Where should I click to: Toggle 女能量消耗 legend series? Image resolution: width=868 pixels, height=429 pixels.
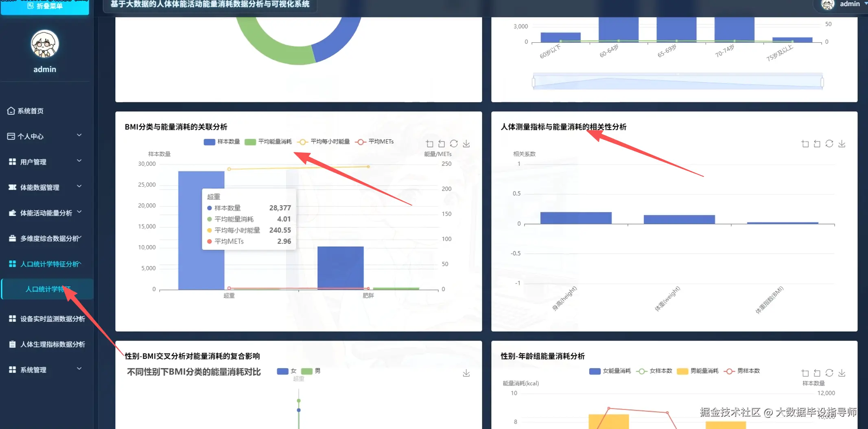point(610,371)
